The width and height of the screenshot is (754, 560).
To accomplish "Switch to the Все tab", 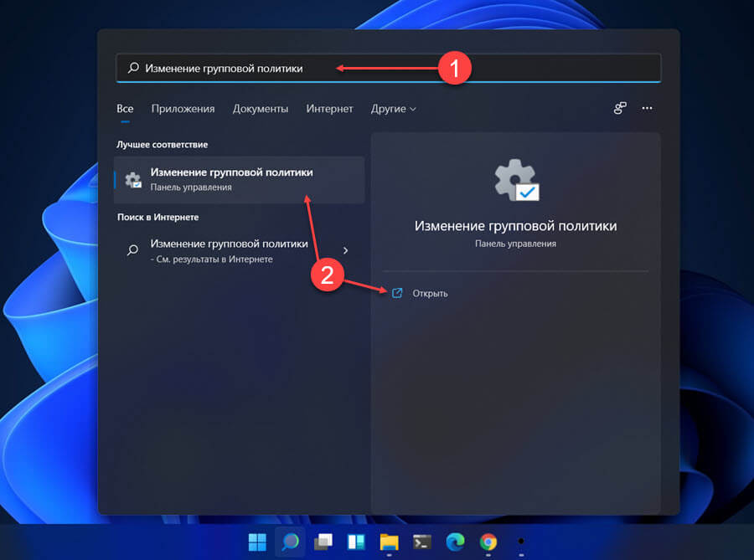I will [125, 109].
